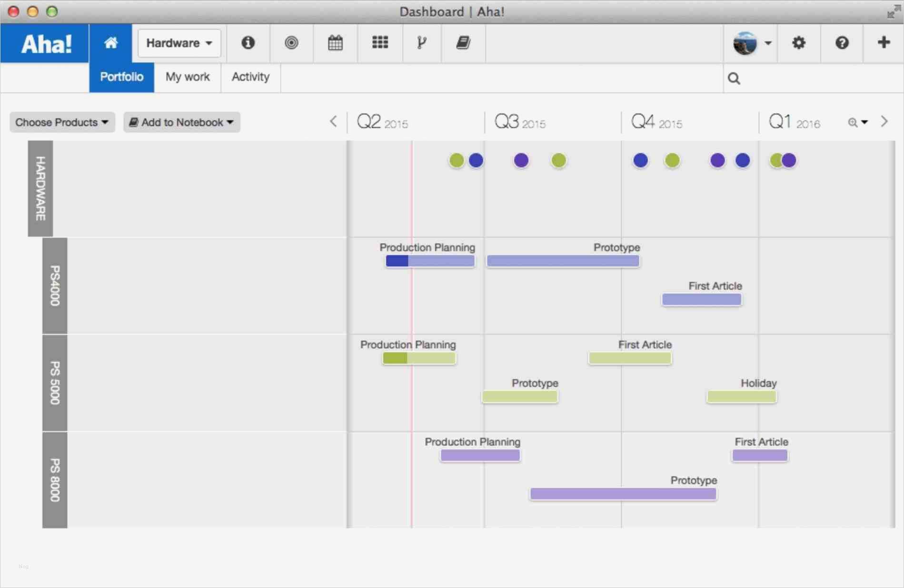Click PS4000 Production Planning progress bar
The image size is (904, 588).
(430, 261)
